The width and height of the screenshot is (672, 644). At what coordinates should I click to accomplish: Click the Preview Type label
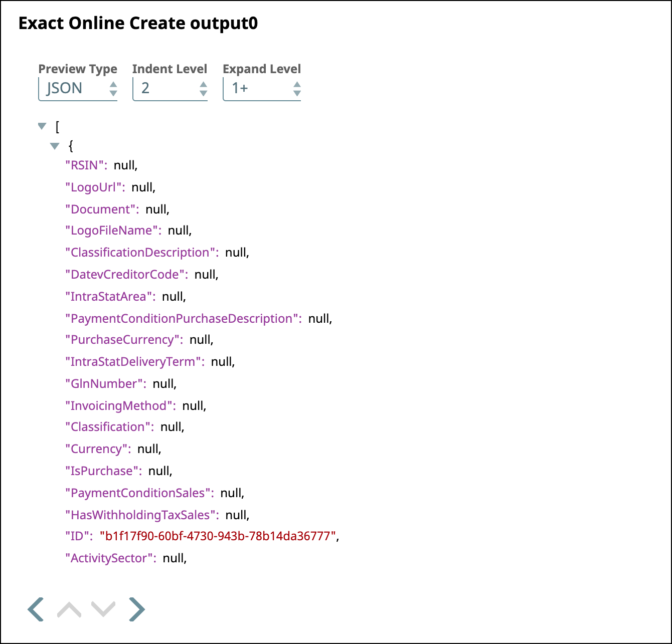(x=78, y=69)
